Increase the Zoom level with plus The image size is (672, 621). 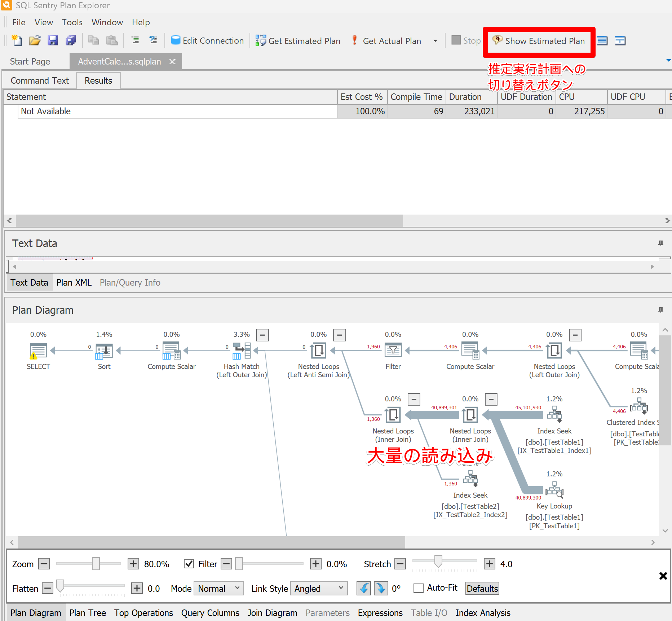[133, 564]
